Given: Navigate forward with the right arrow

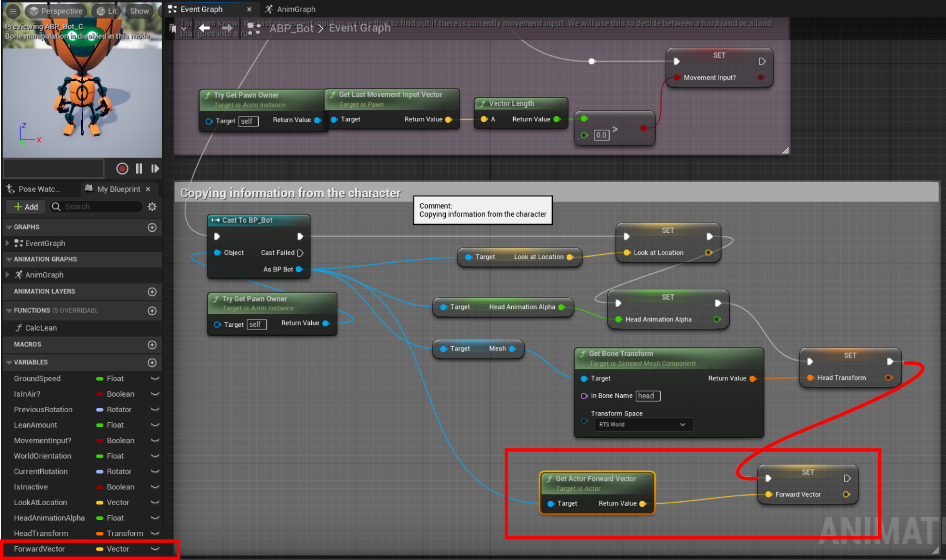Looking at the screenshot, I should pyautogui.click(x=227, y=28).
